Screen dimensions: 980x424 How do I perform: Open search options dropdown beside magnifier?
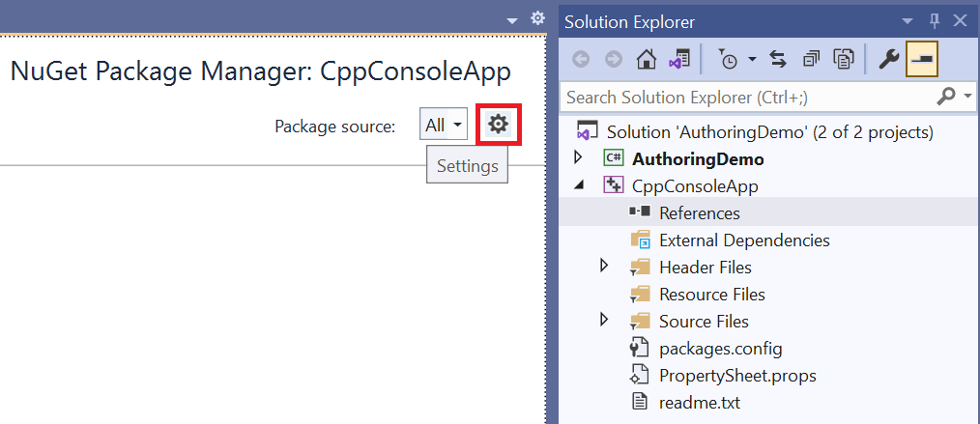(x=967, y=97)
